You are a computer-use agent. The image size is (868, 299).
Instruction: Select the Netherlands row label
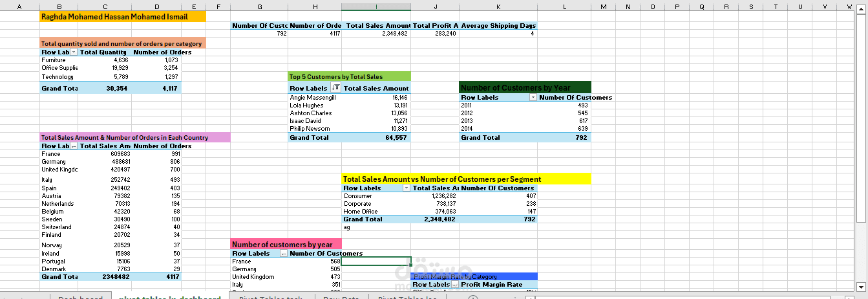tap(58, 204)
